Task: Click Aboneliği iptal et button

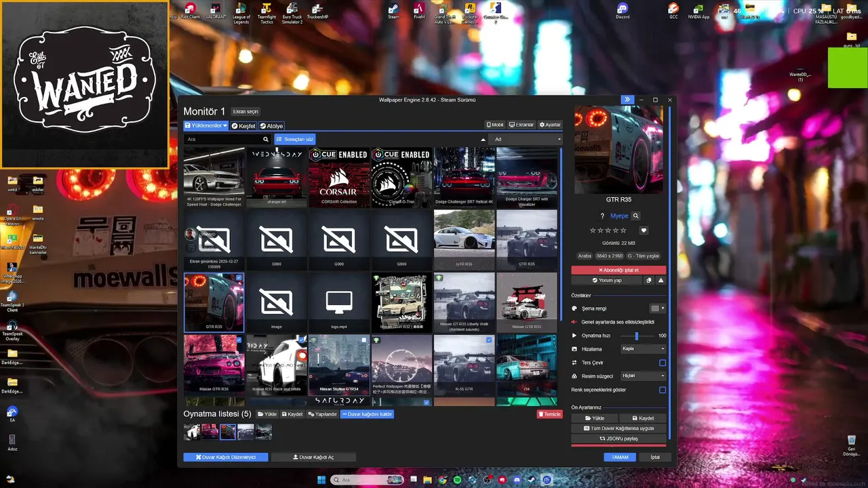Action: (618, 270)
